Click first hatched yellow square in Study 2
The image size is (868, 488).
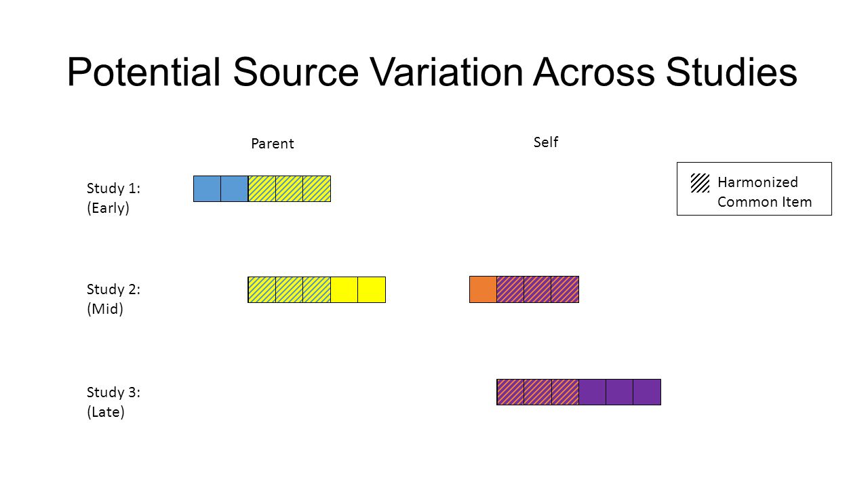pyautogui.click(x=262, y=289)
